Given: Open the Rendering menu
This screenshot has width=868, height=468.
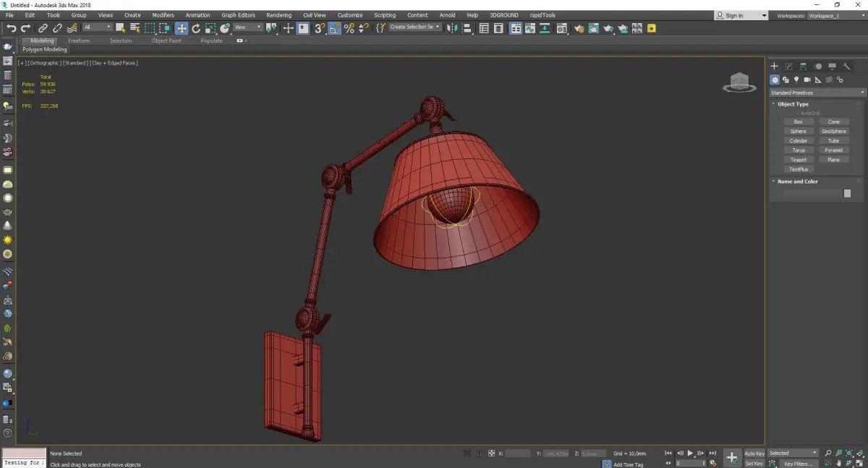Looking at the screenshot, I should tap(278, 15).
